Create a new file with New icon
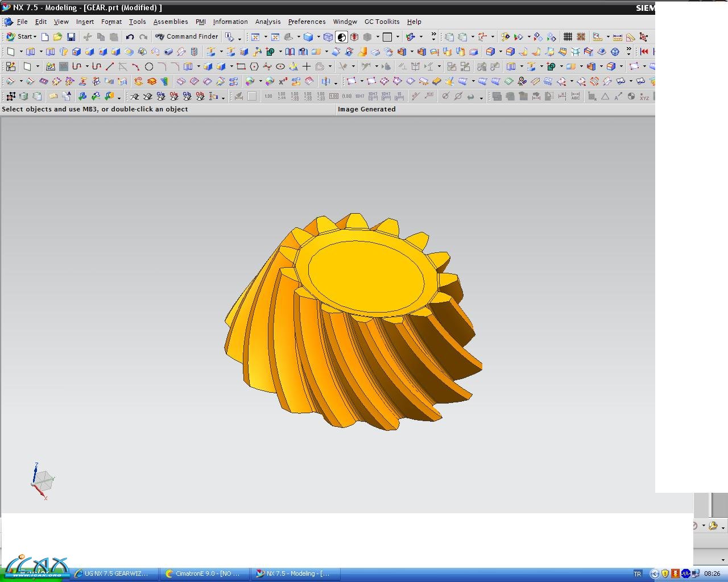 [x=45, y=37]
